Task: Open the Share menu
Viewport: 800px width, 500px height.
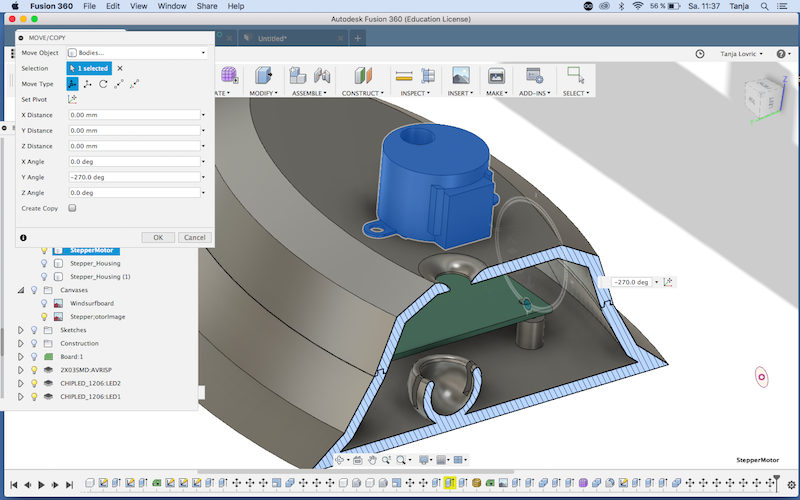Action: coord(207,6)
